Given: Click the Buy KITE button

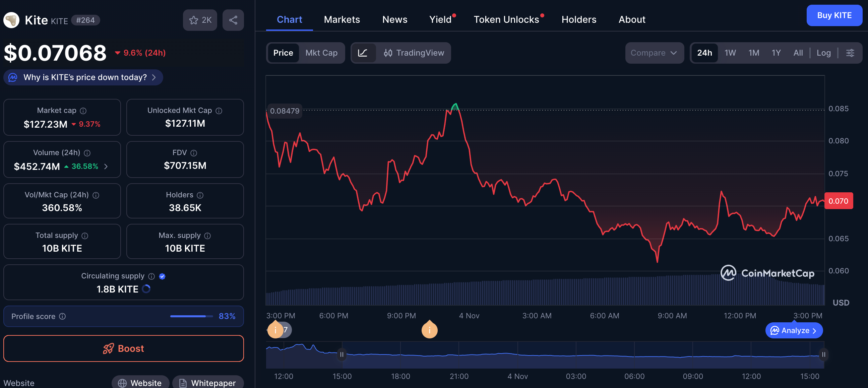Looking at the screenshot, I should point(834,15).
